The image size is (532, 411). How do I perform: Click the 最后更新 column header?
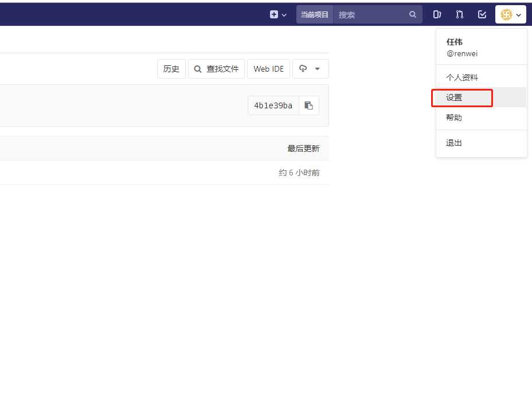tap(303, 148)
